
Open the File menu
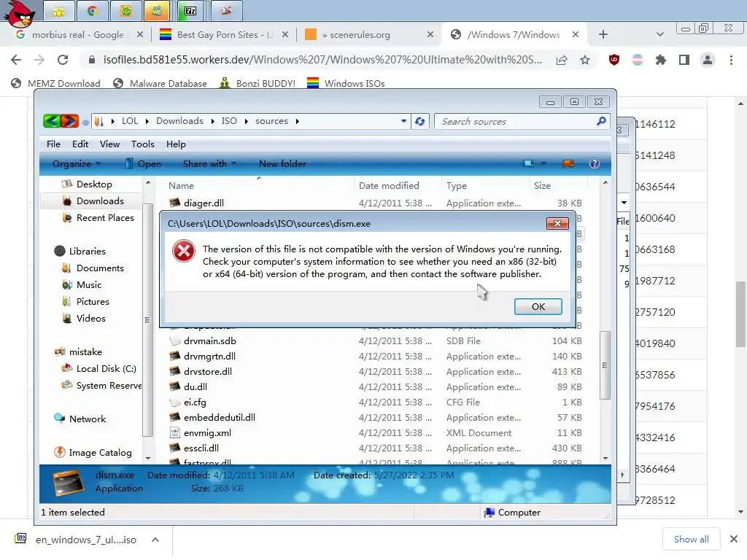(53, 144)
